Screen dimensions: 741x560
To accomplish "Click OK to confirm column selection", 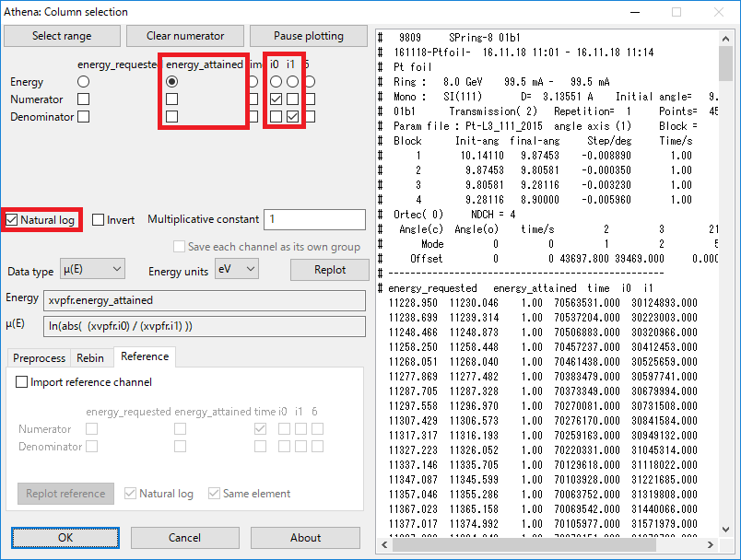I will (65, 538).
